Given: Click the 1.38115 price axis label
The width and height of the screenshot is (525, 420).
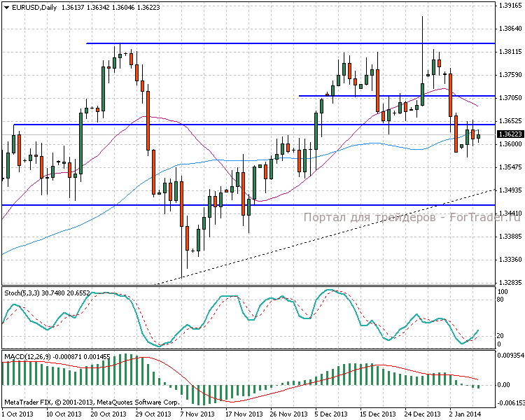Looking at the screenshot, I should click(x=510, y=52).
